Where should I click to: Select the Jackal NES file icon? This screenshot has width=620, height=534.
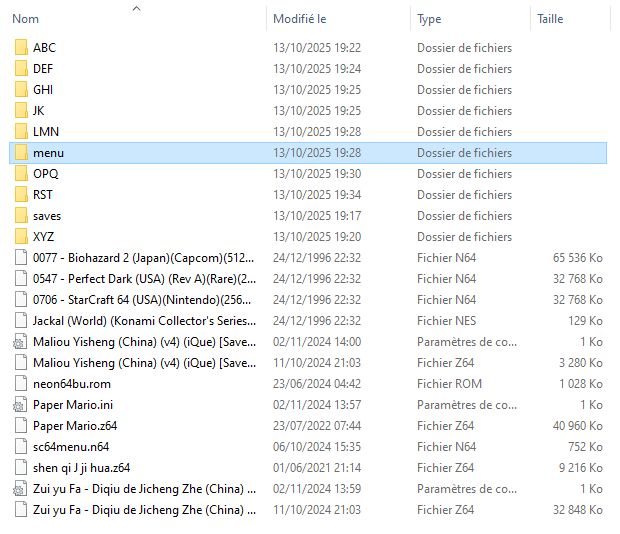pyautogui.click(x=21, y=321)
